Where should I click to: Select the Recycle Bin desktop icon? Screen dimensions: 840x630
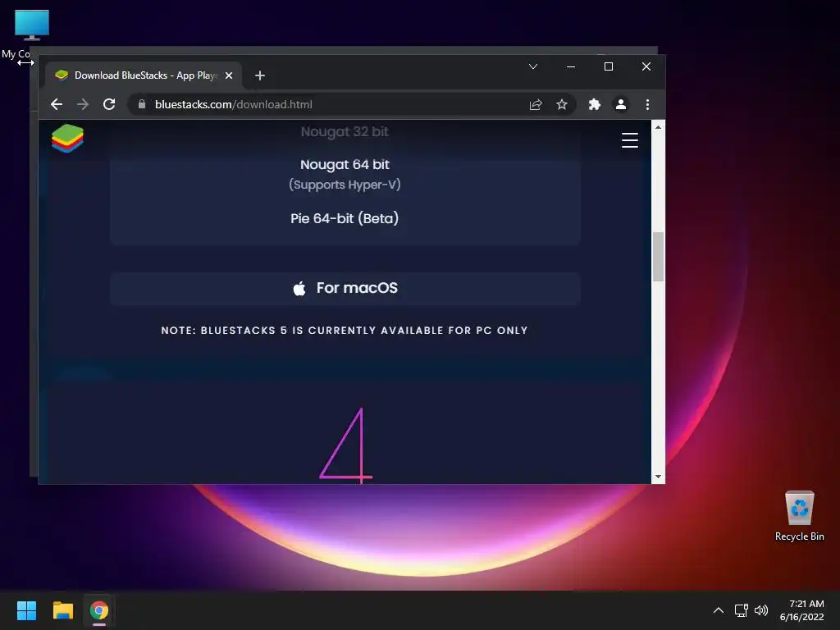(799, 516)
